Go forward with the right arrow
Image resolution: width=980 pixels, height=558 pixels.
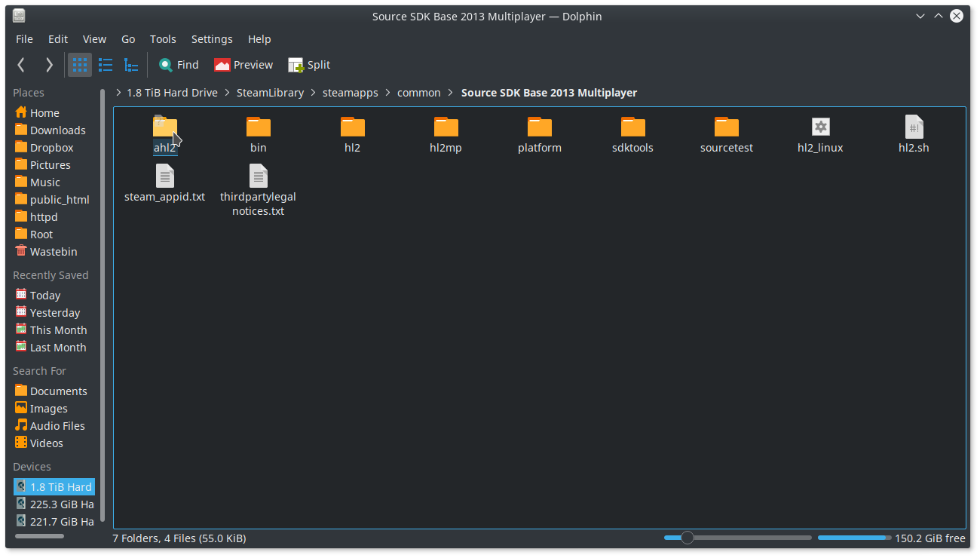click(x=49, y=65)
